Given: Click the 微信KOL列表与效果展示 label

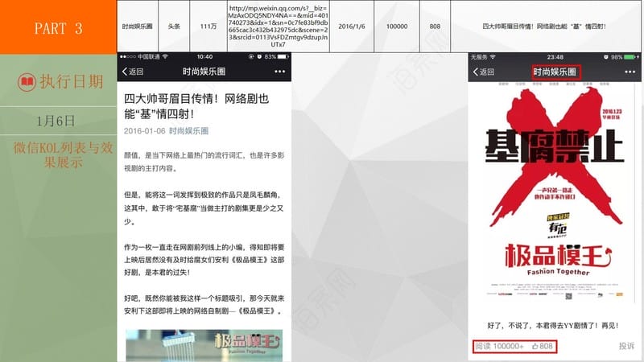Looking at the screenshot, I should click(x=63, y=154).
